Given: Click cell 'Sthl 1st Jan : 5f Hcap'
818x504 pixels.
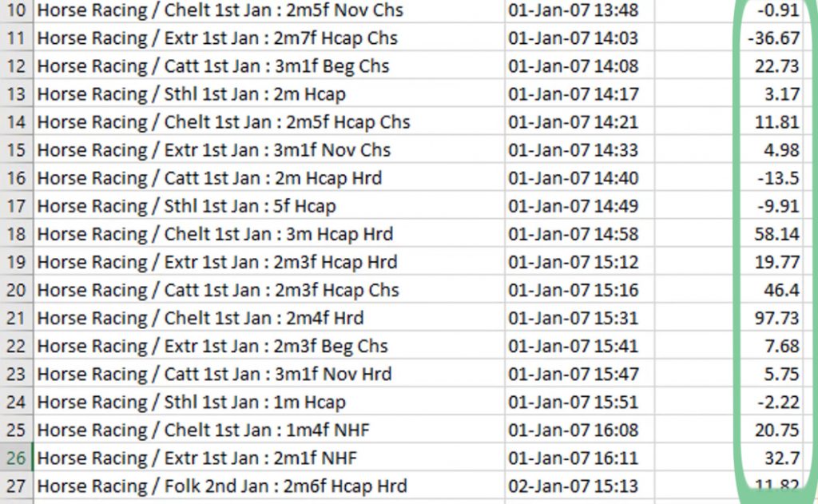Looking at the screenshot, I should pyautogui.click(x=269, y=205).
